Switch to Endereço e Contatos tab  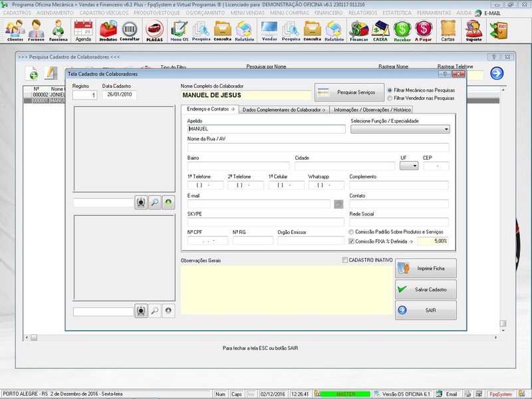(210, 109)
